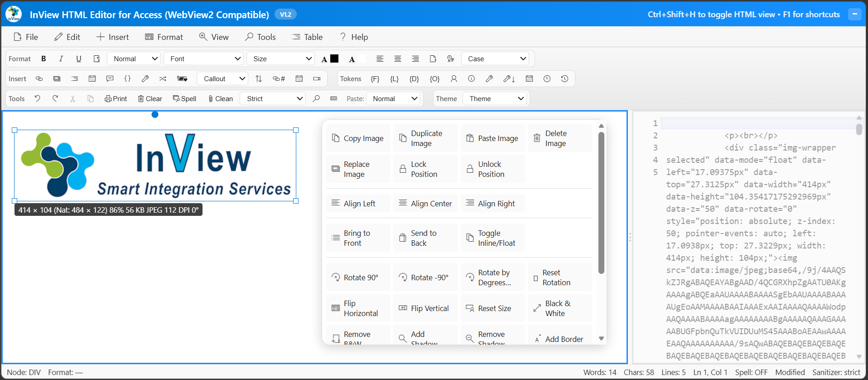
Task: Open the View menu
Action: (x=214, y=37)
